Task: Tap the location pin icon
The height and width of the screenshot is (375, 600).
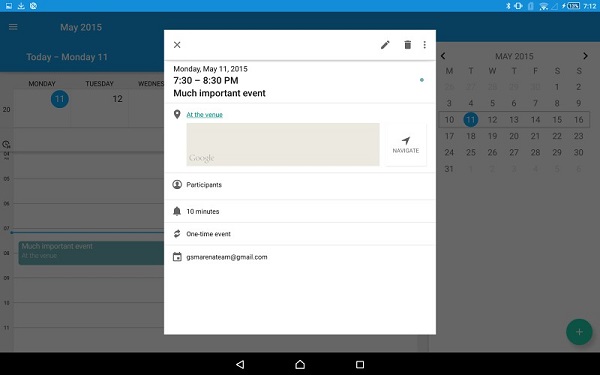Action: (177, 114)
